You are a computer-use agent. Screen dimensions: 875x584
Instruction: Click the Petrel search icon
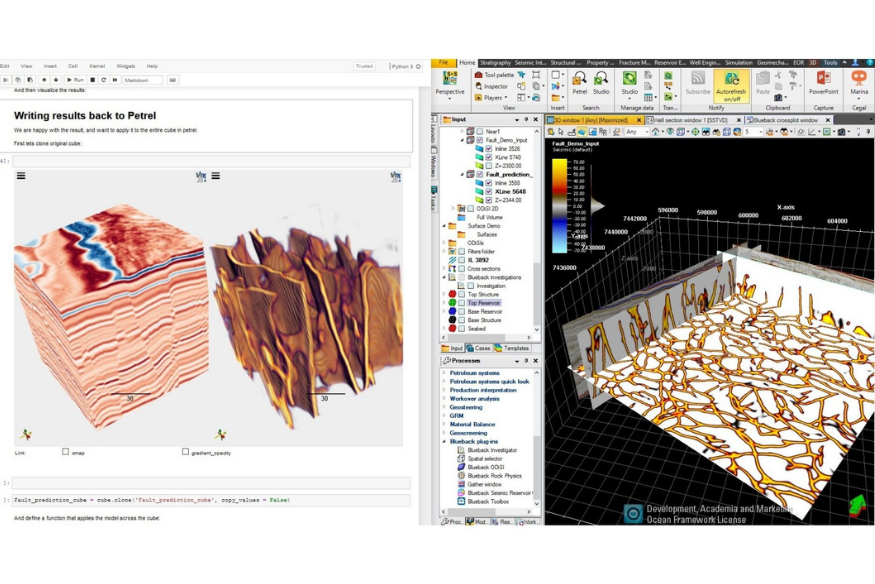(x=580, y=83)
